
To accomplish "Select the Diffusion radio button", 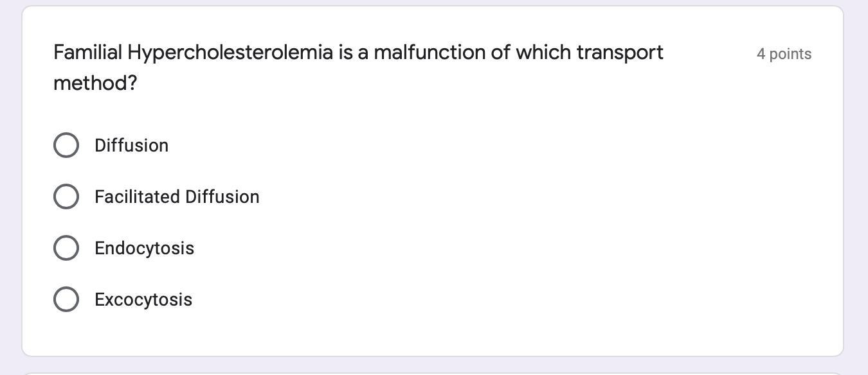I will tap(66, 145).
